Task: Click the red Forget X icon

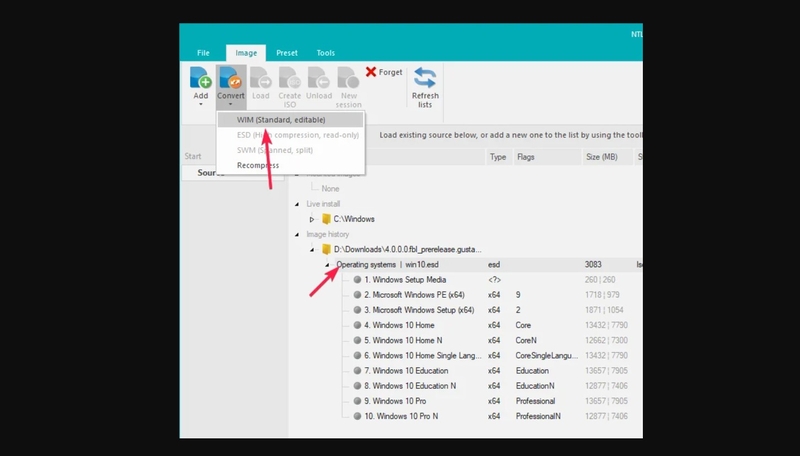Action: (371, 72)
